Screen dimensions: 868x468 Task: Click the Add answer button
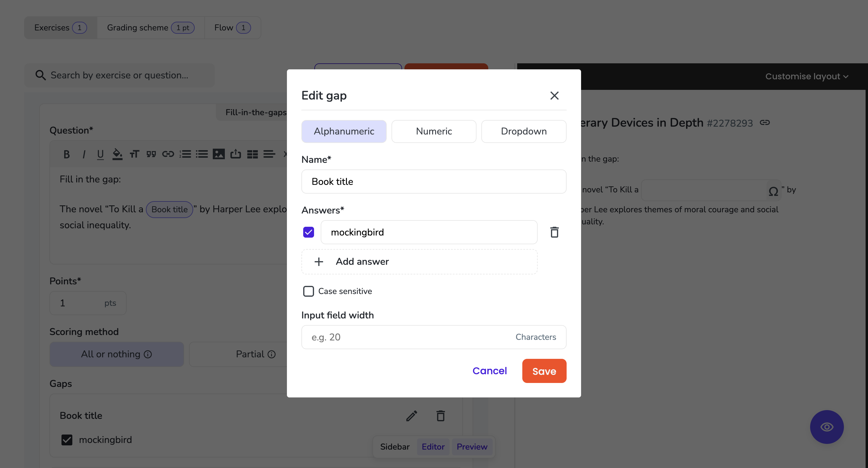click(419, 262)
